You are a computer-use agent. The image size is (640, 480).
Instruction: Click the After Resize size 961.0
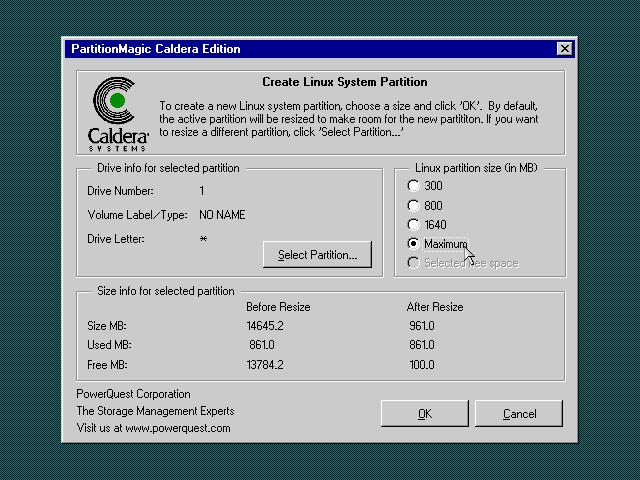pyautogui.click(x=420, y=326)
